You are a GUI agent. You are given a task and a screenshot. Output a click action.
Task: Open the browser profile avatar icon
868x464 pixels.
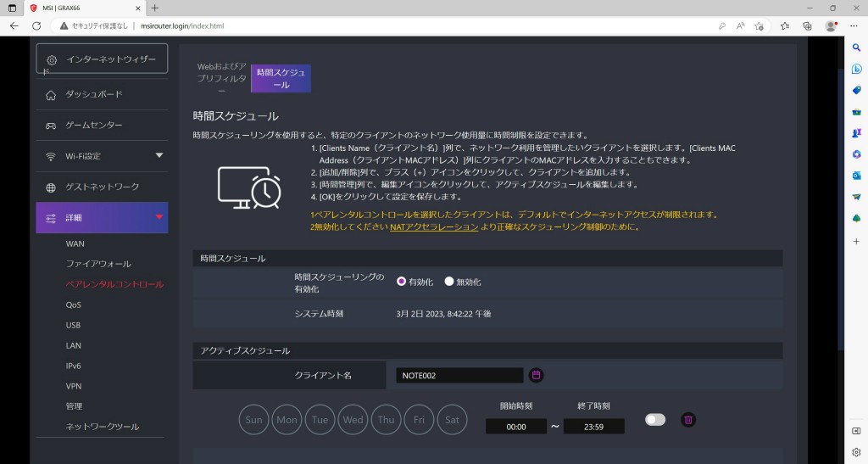pyautogui.click(x=831, y=25)
